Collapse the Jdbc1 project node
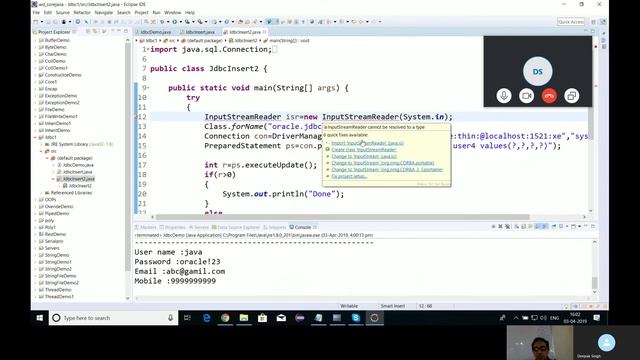Viewport: 640px width, 360px height. pos(36,138)
